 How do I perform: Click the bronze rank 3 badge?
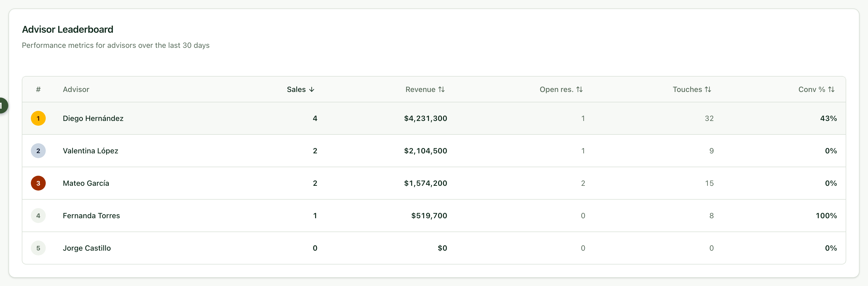38,183
